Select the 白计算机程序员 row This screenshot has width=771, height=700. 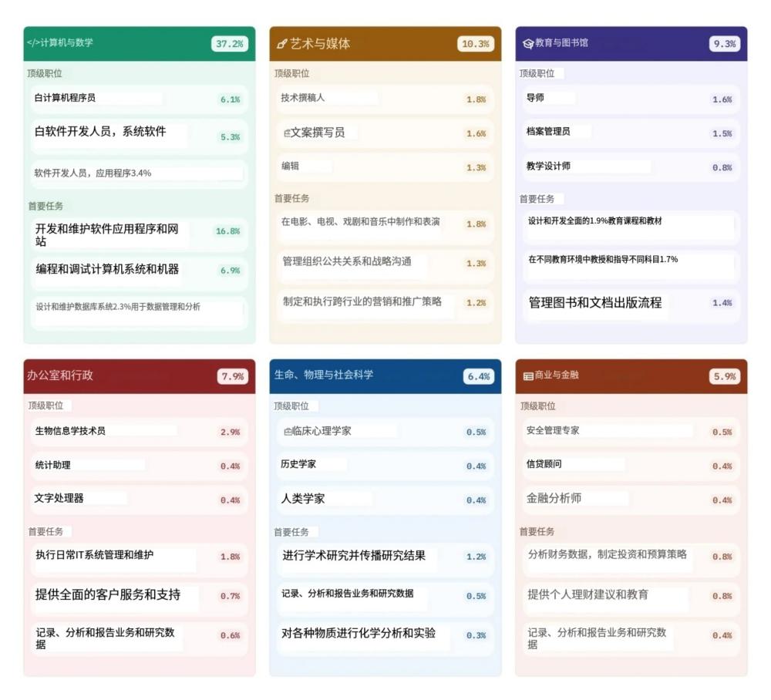pyautogui.click(x=139, y=99)
